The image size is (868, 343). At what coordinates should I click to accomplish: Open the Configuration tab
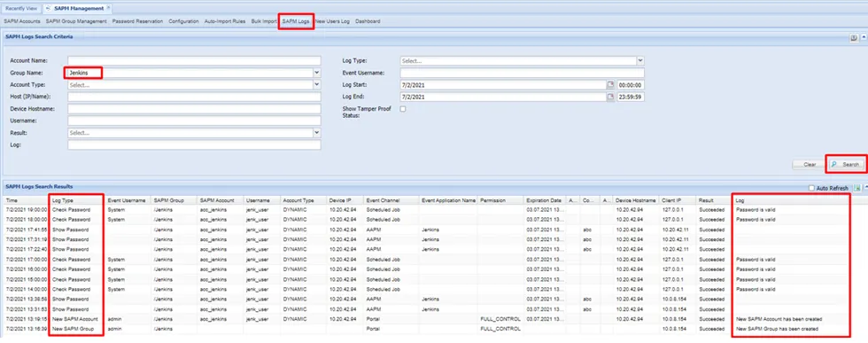(x=184, y=21)
